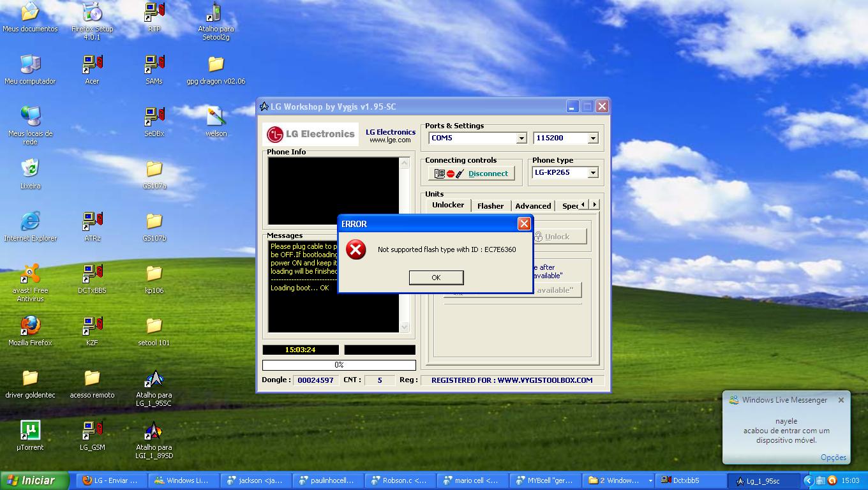Viewport: 868px width, 490px height.
Task: Click the Unlock button
Action: pyautogui.click(x=557, y=237)
